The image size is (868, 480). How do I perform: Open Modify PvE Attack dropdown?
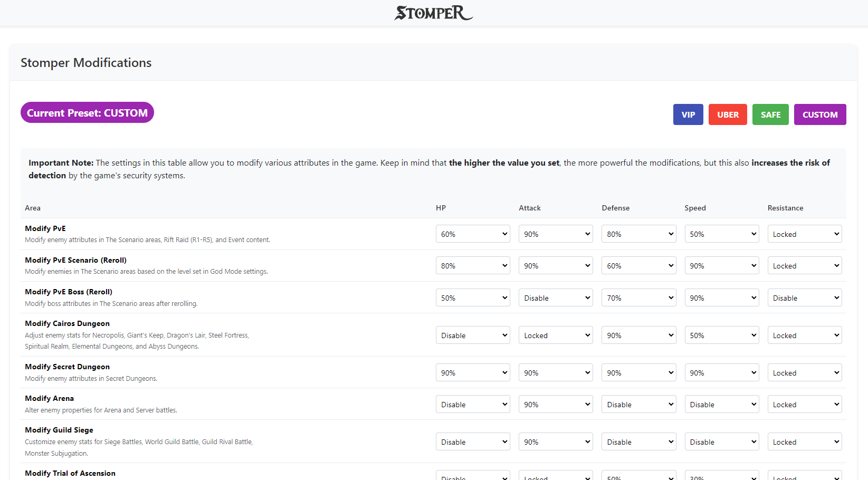tap(556, 234)
